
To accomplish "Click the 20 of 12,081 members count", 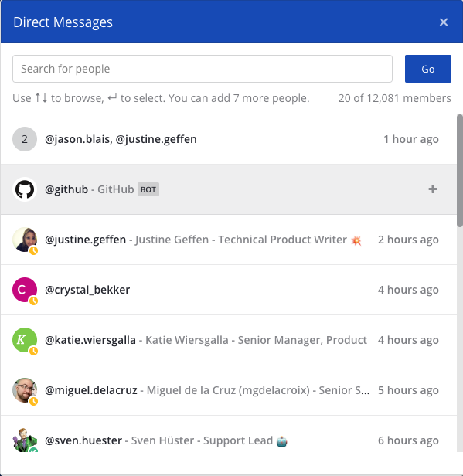I will 395,98.
